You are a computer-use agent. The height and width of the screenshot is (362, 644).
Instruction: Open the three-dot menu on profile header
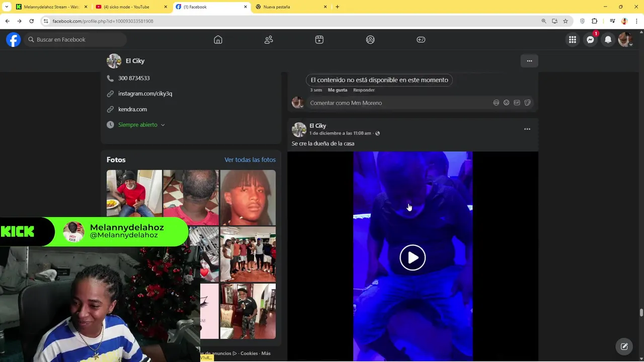click(529, 61)
